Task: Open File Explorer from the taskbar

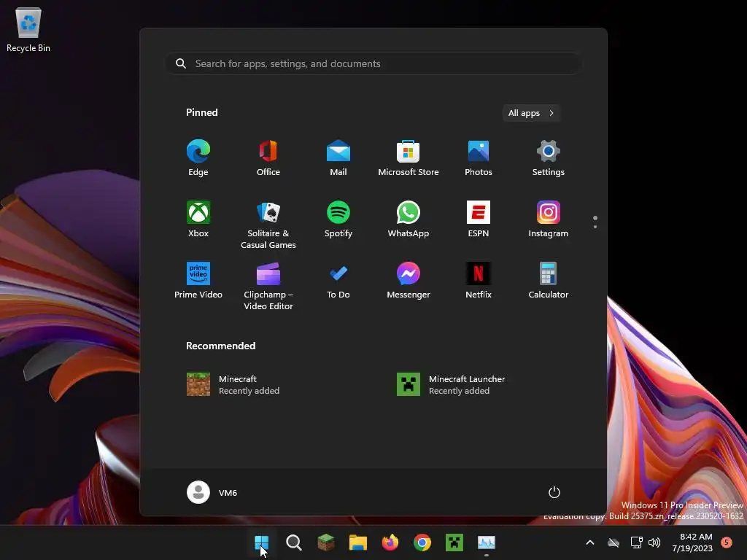Action: coord(358,542)
